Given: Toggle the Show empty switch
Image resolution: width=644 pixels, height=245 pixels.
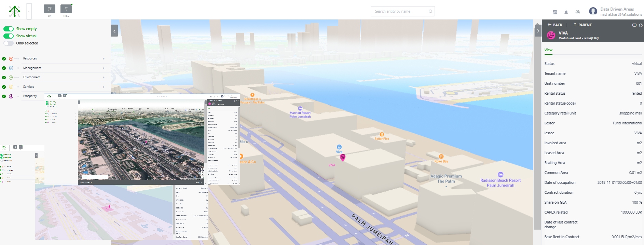Looking at the screenshot, I should coord(9,29).
